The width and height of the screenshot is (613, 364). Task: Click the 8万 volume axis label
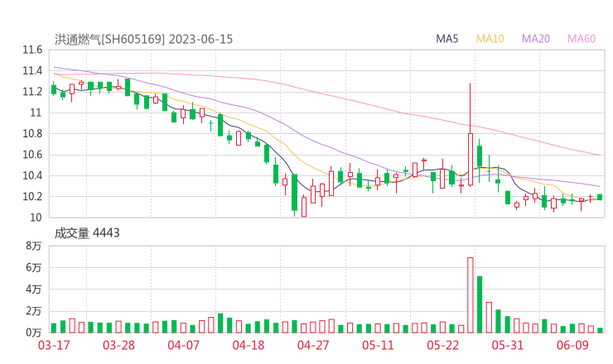click(34, 246)
